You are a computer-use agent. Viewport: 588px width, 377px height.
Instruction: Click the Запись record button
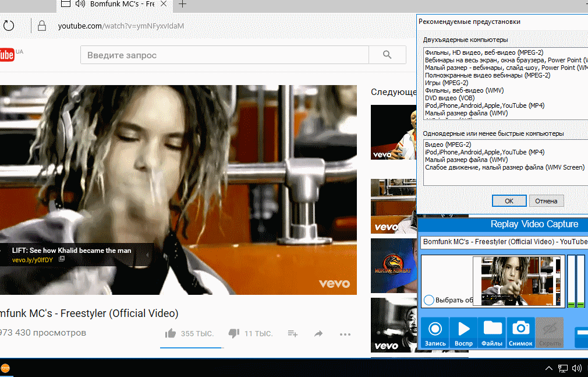click(435, 333)
